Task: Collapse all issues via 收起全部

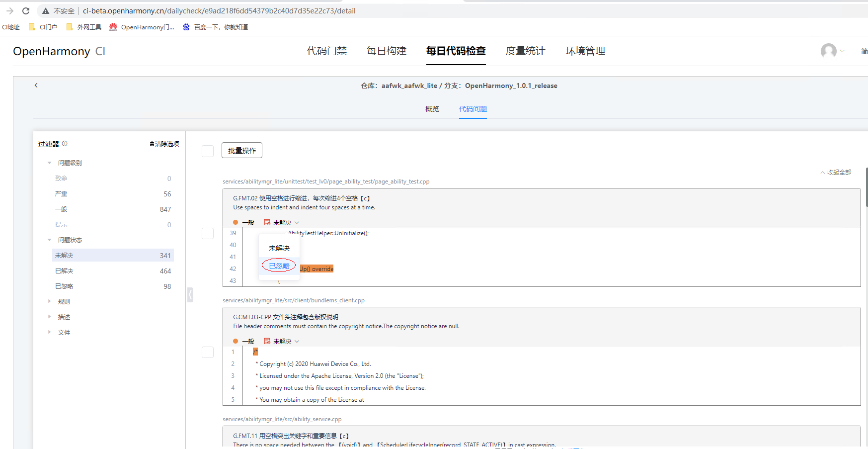Action: pyautogui.click(x=836, y=172)
